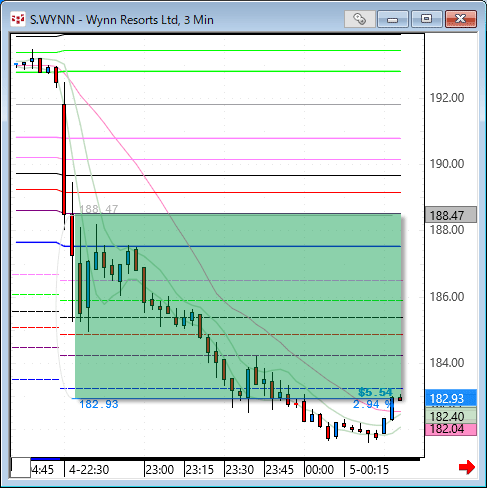The width and height of the screenshot is (487, 488).
Task: Click the chart link chain icon
Action: (360, 19)
